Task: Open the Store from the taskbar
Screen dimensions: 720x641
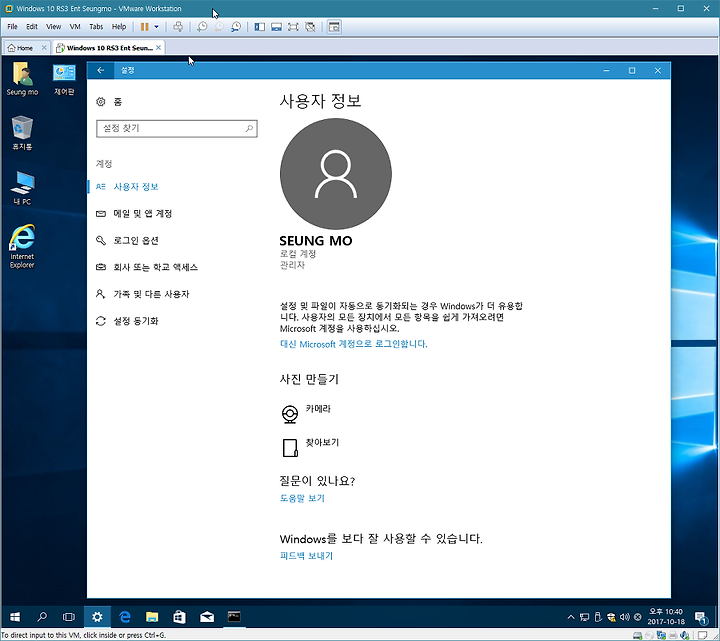Action: tap(179, 617)
